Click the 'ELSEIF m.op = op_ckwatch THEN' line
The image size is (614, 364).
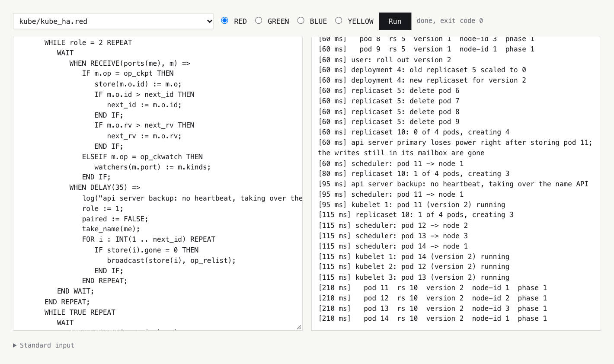click(x=142, y=156)
